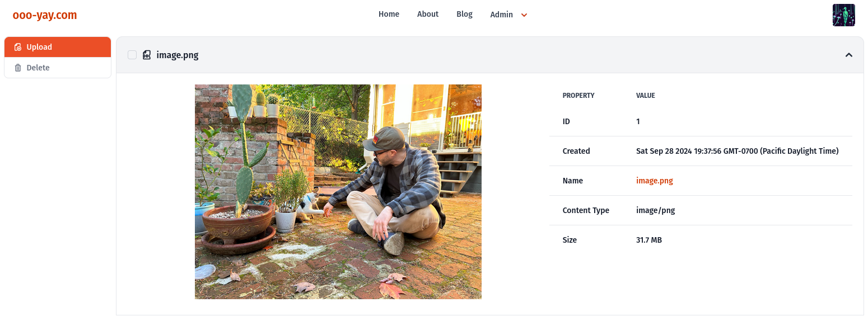Click the 31.7 MB size value

tap(648, 240)
